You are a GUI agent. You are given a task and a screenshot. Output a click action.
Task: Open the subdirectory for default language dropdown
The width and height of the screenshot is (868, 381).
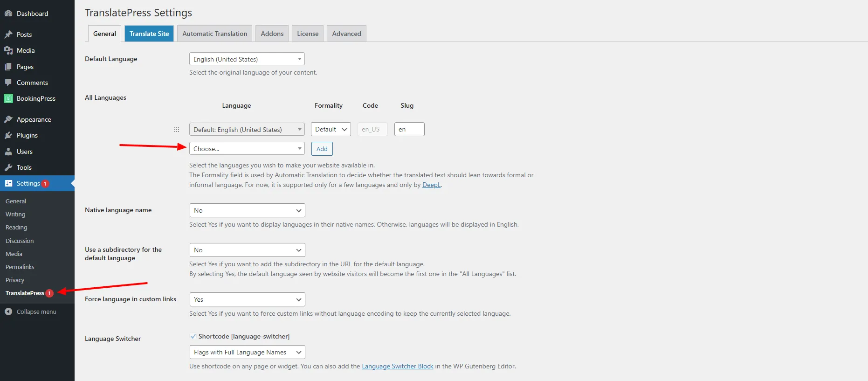[x=248, y=250]
